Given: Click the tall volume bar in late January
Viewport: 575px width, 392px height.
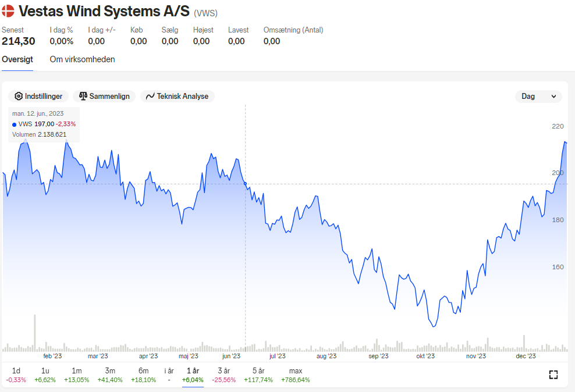Looking at the screenshot, I should [x=35, y=333].
